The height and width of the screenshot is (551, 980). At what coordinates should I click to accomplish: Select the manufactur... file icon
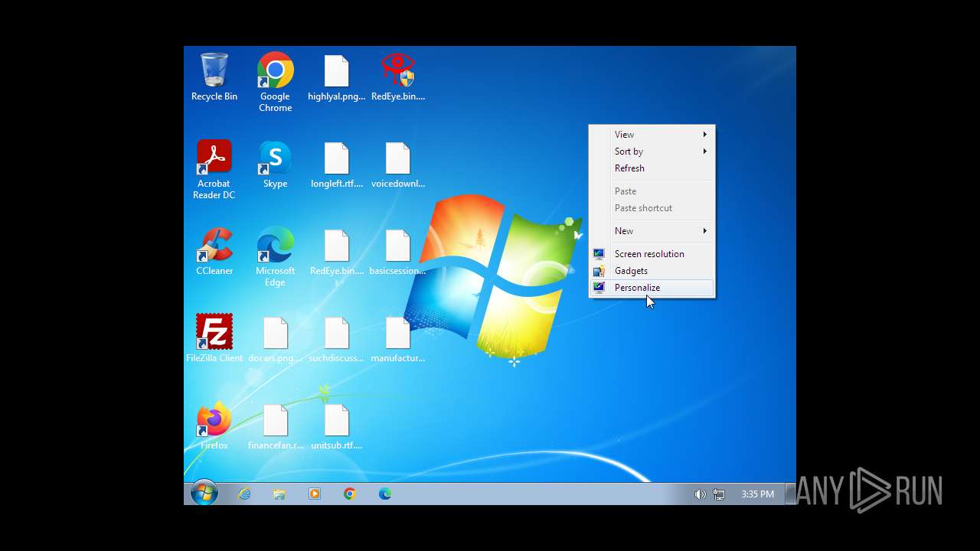tap(397, 338)
